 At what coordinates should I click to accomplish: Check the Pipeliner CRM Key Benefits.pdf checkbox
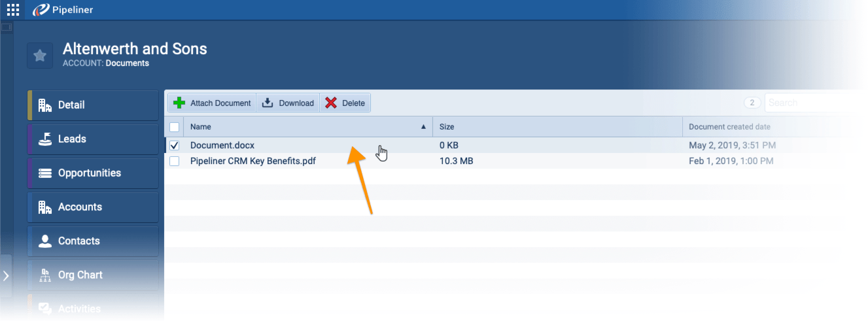click(x=175, y=161)
